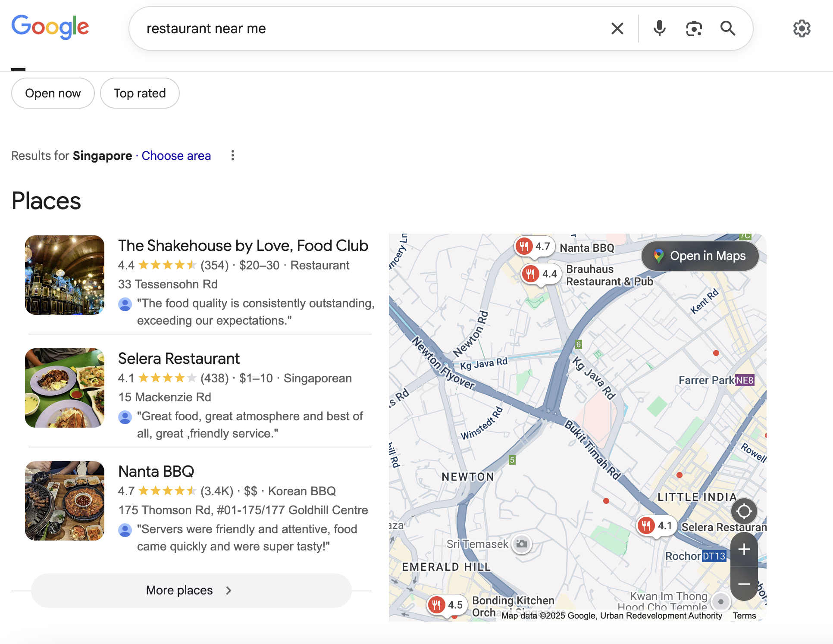Zoom out the map with the minus button
The image size is (833, 644).
click(744, 584)
